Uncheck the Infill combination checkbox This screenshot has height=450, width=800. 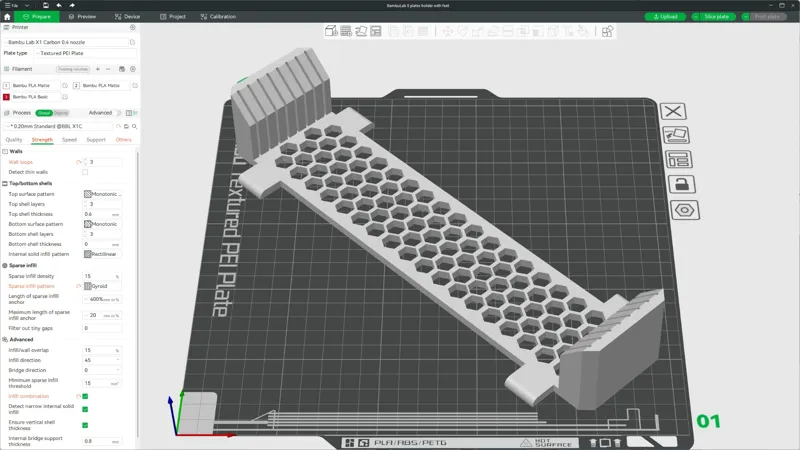(85, 396)
